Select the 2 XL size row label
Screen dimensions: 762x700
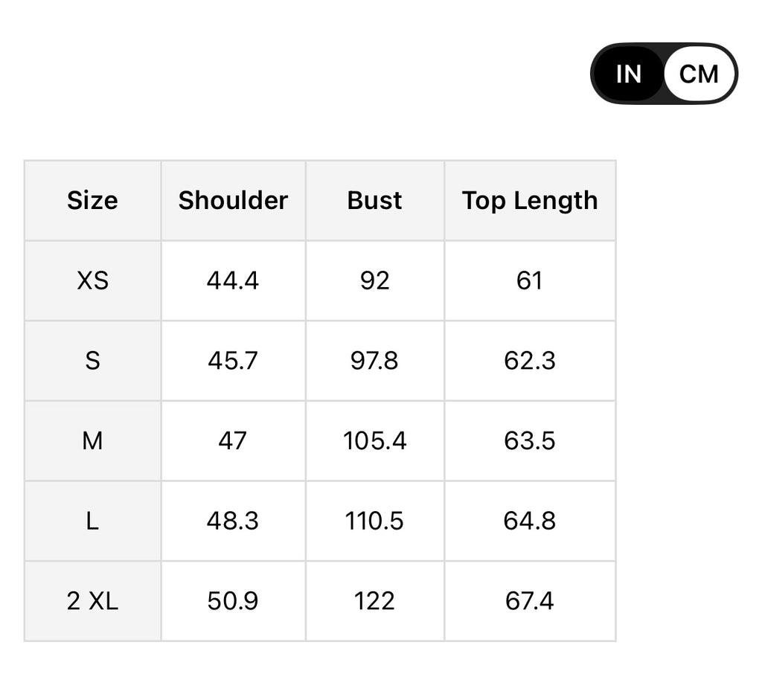coord(92,601)
